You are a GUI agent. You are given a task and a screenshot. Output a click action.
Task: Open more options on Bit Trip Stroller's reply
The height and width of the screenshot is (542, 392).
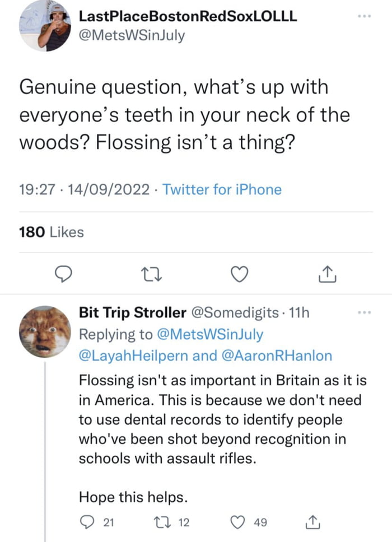tap(363, 311)
